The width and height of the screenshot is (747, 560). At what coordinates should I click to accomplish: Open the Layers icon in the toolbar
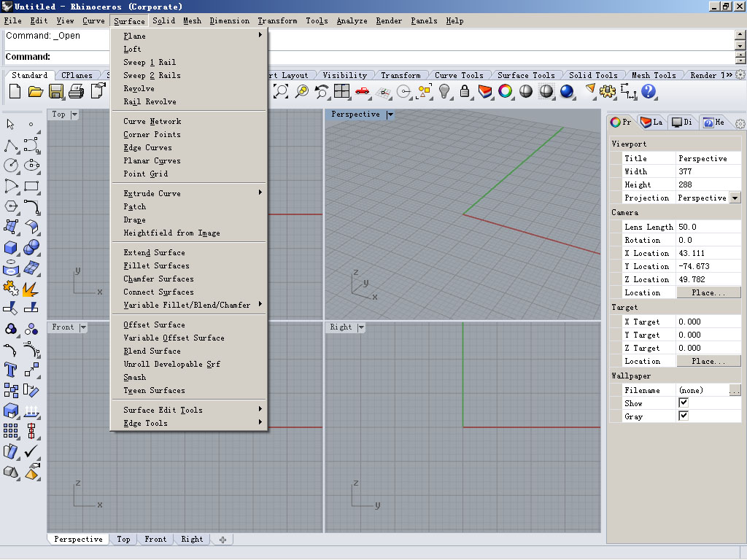(485, 91)
